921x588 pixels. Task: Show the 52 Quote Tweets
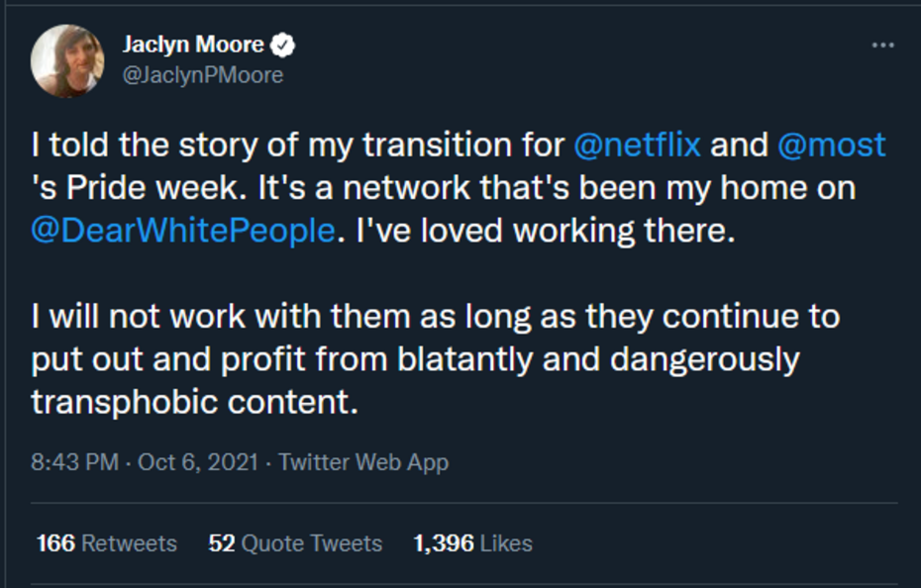tap(295, 543)
